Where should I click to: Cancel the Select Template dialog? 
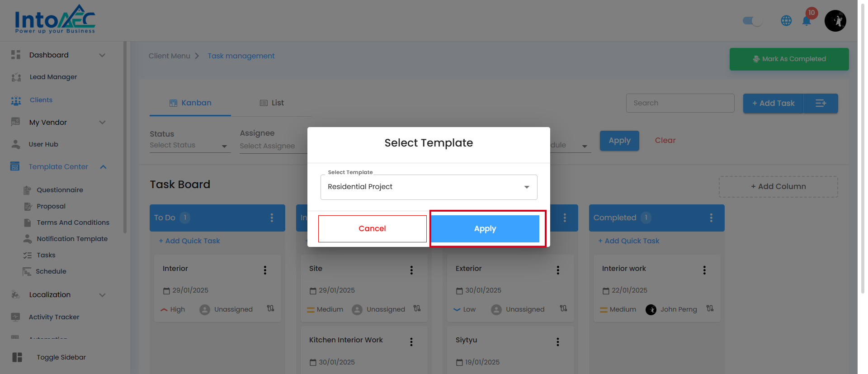click(x=372, y=228)
